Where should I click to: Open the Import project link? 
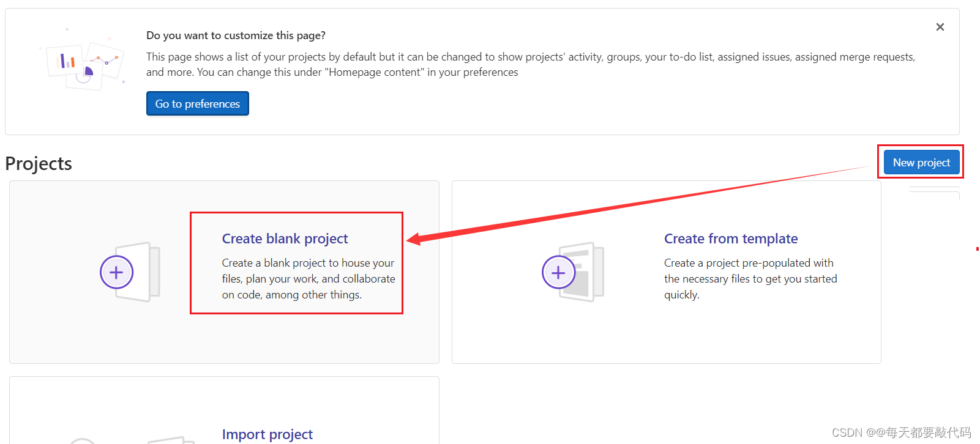(267, 434)
